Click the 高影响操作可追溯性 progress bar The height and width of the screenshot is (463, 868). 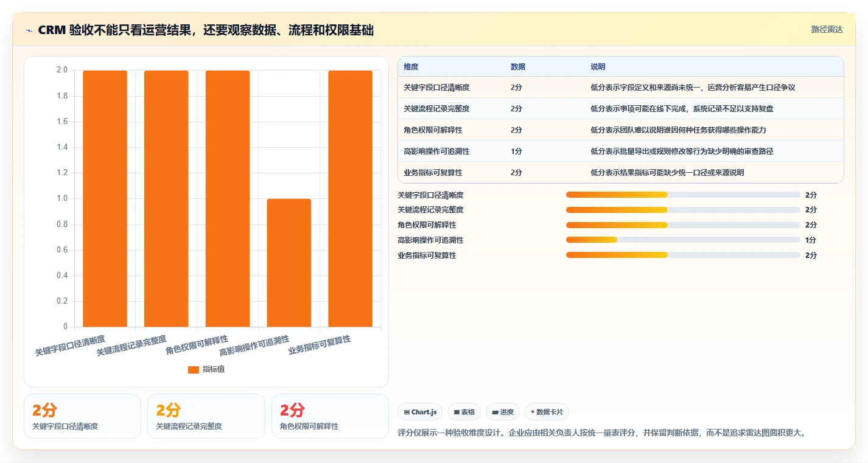tap(683, 240)
